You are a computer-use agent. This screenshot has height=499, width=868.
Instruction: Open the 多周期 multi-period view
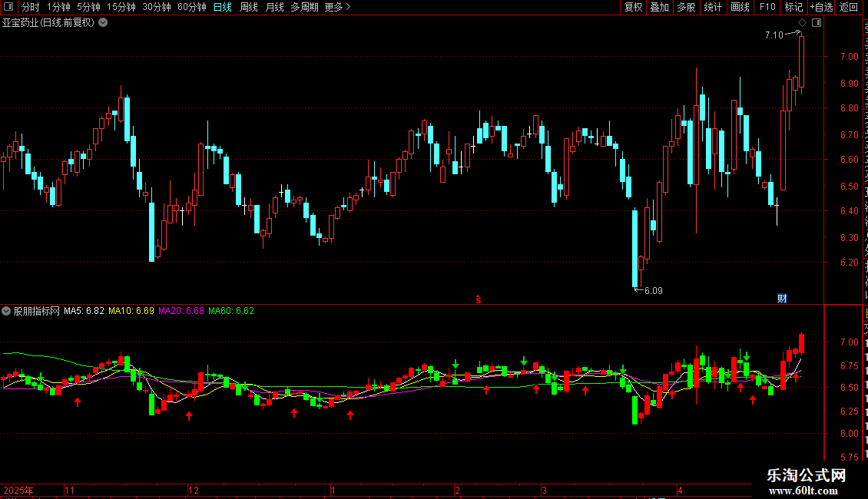[x=304, y=7]
